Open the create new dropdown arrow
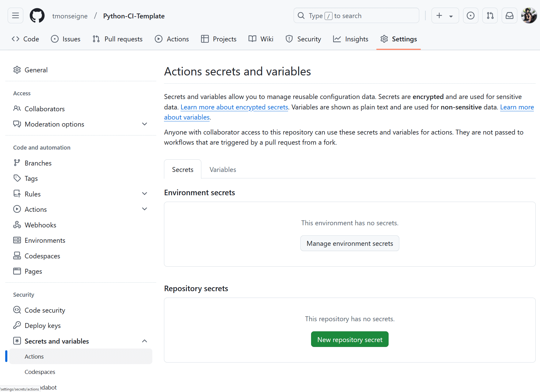540x392 pixels. point(451,16)
